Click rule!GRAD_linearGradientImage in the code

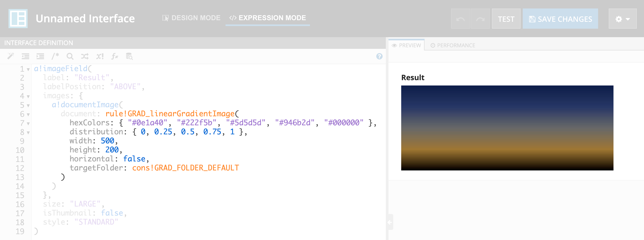pos(170,114)
